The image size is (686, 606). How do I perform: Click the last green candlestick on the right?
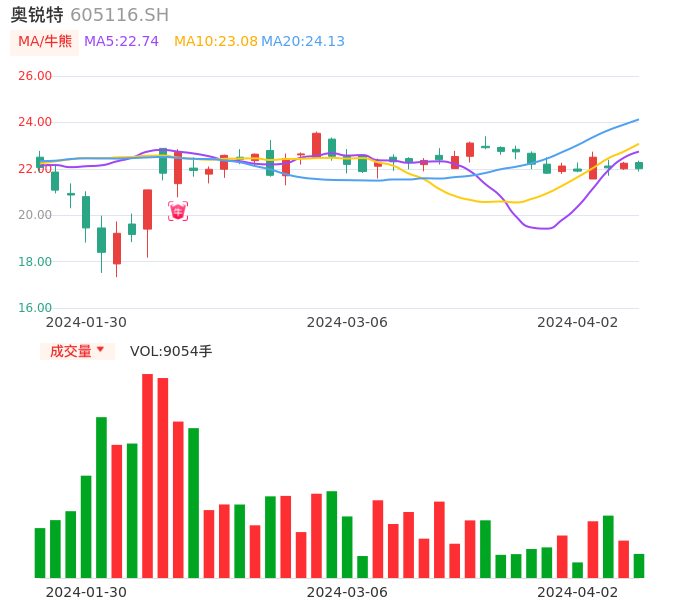coord(639,166)
